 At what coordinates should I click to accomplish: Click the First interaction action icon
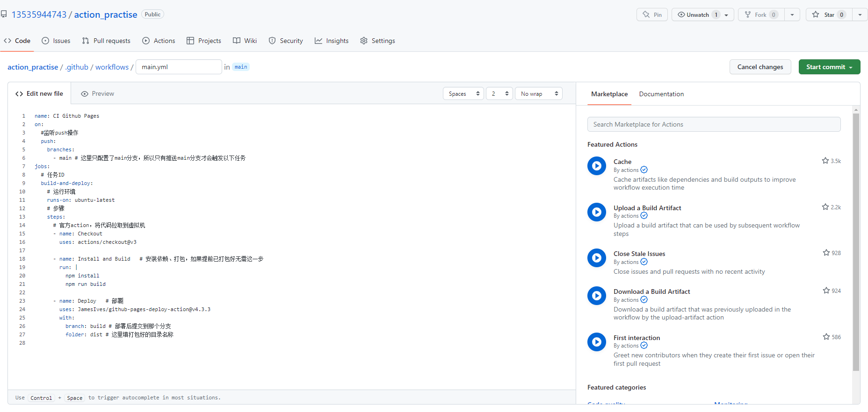pos(596,342)
